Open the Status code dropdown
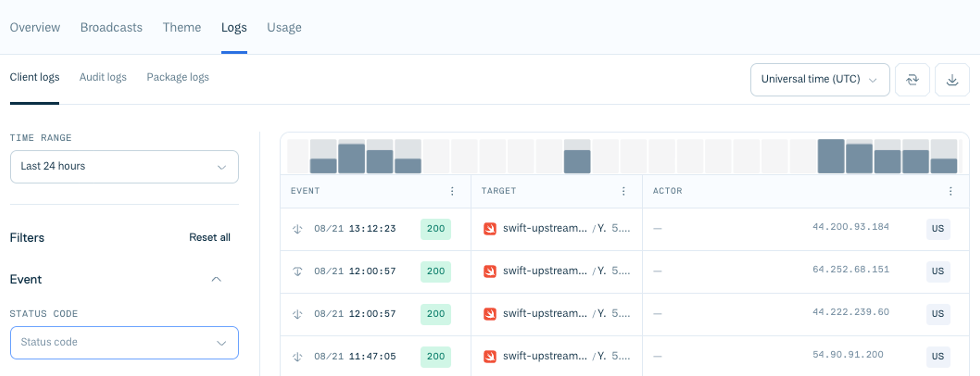 point(124,343)
